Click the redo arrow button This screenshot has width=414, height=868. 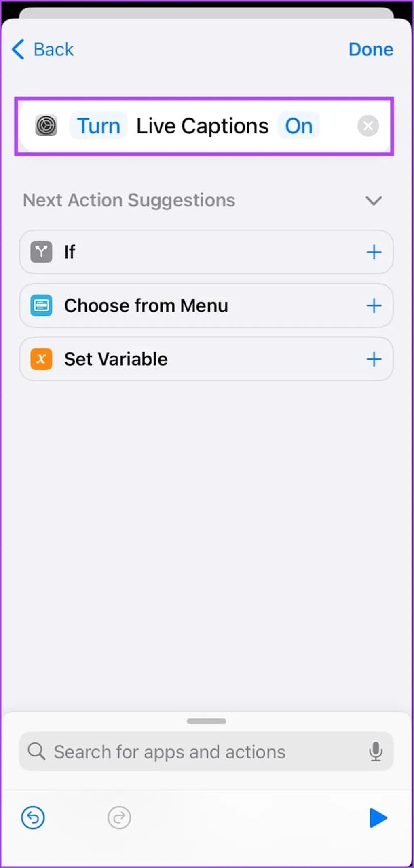(119, 817)
